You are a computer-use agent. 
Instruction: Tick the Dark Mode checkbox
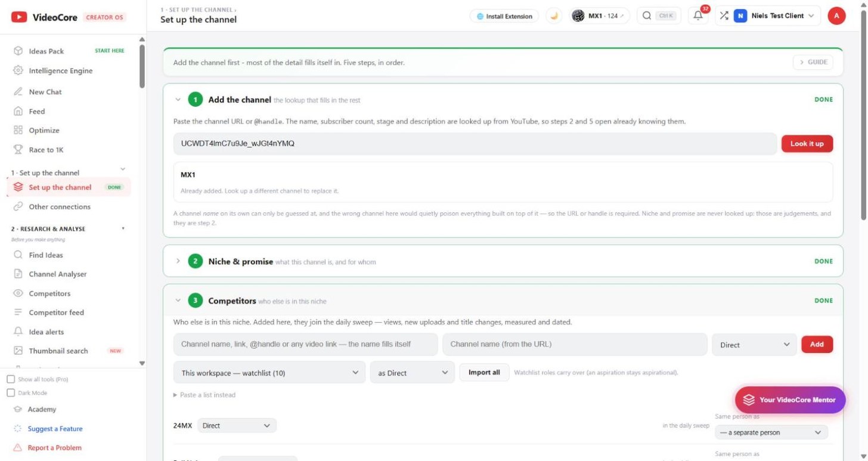[11, 393]
